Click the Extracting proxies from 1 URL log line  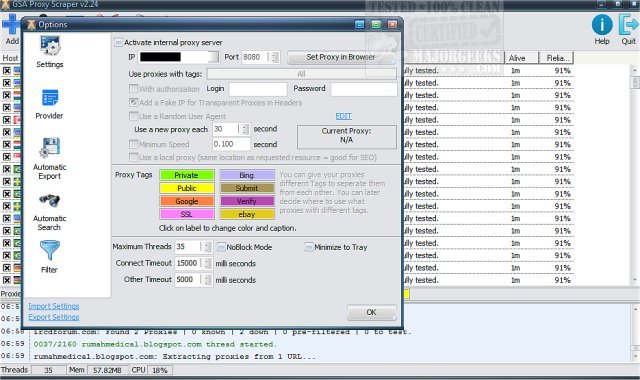(x=175, y=356)
